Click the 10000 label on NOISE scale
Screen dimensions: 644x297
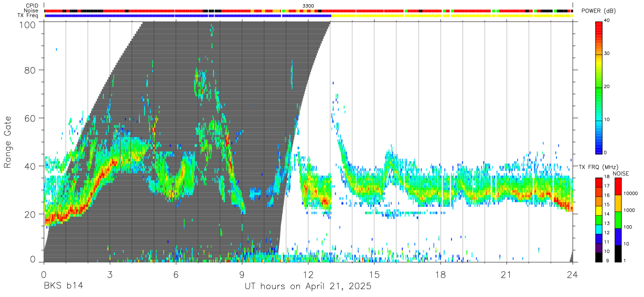(631, 193)
